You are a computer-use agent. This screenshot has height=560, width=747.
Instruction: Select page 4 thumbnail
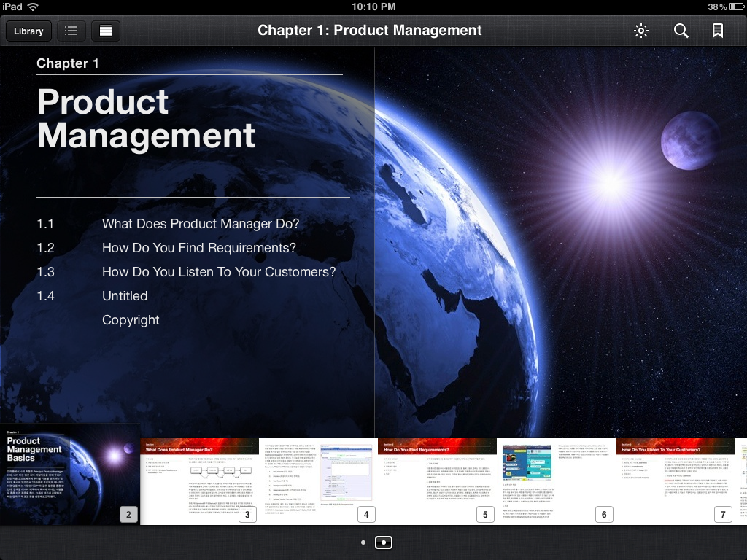coord(318,481)
